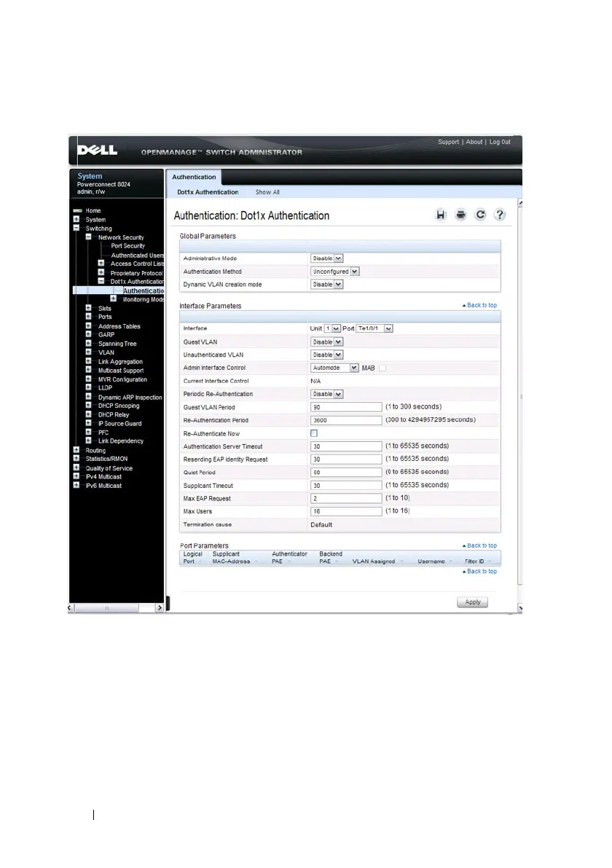Check the Re-Authenticate Now checkbox

point(314,433)
